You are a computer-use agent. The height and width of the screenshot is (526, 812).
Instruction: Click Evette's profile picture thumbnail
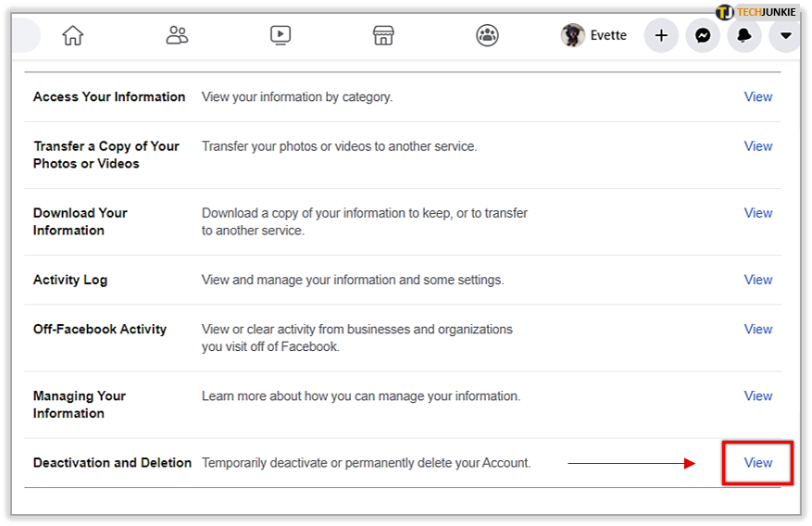[x=573, y=35]
